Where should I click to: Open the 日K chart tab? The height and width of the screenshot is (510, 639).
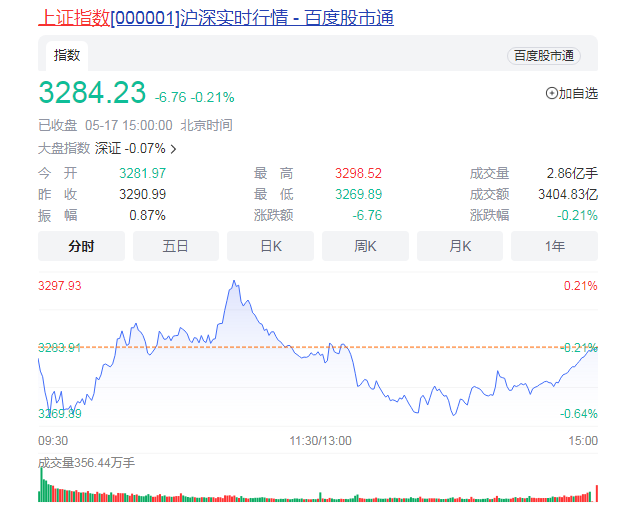[x=270, y=246]
